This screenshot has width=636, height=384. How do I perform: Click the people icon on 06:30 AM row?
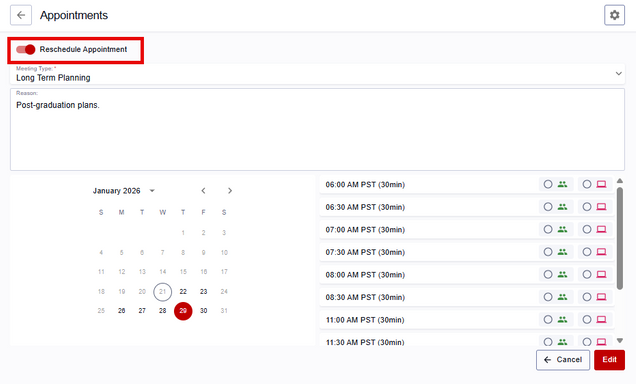click(x=562, y=207)
